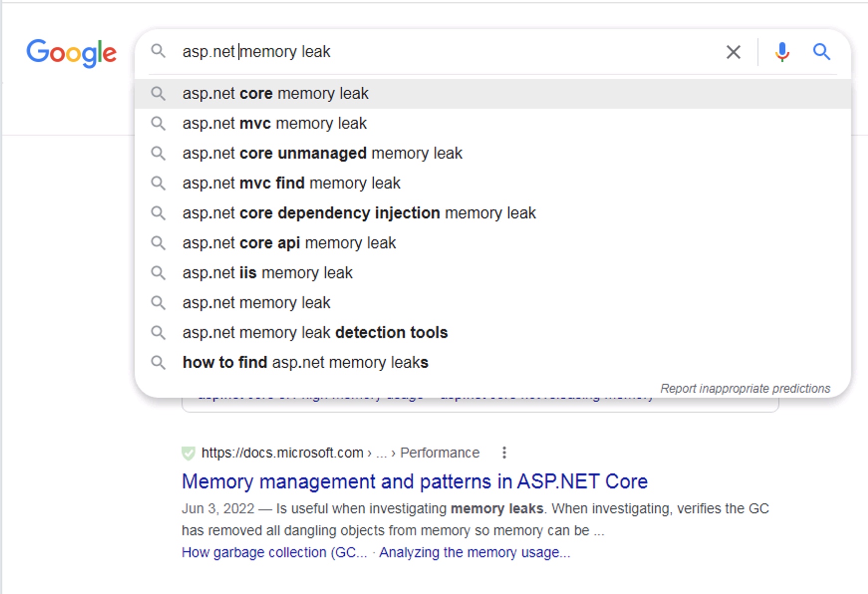This screenshot has width=868, height=594.
Task: Open 'Analyzing the memory usage...' sitelink
Action: [474, 553]
